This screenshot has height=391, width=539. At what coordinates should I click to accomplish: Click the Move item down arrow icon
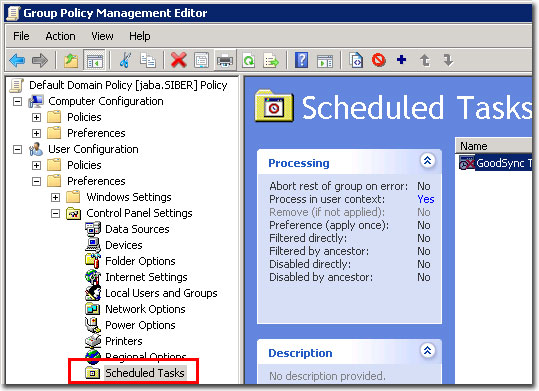click(x=448, y=61)
